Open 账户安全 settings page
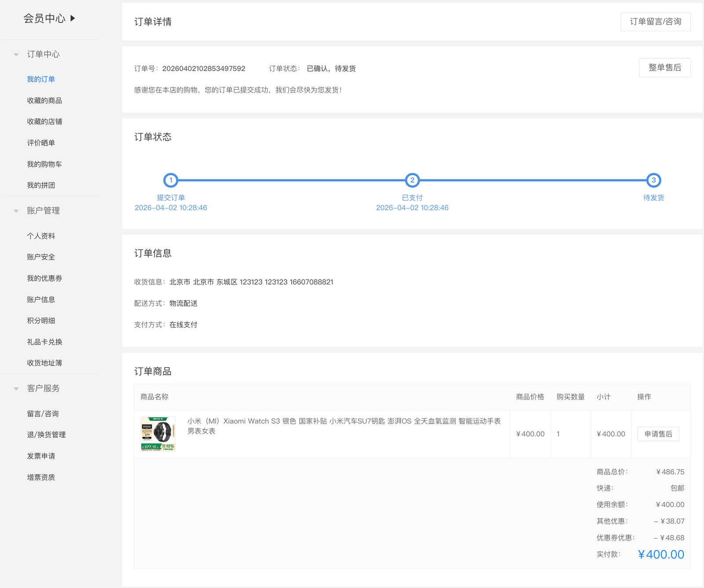Image resolution: width=704 pixels, height=588 pixels. (41, 257)
